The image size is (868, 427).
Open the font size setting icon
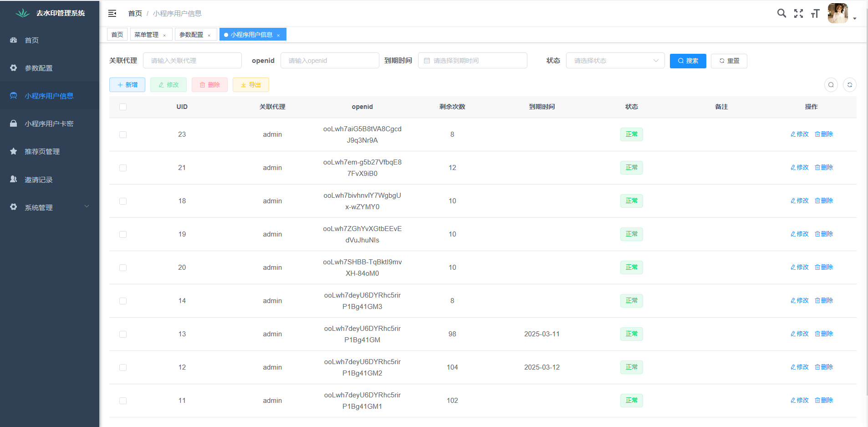click(x=815, y=14)
